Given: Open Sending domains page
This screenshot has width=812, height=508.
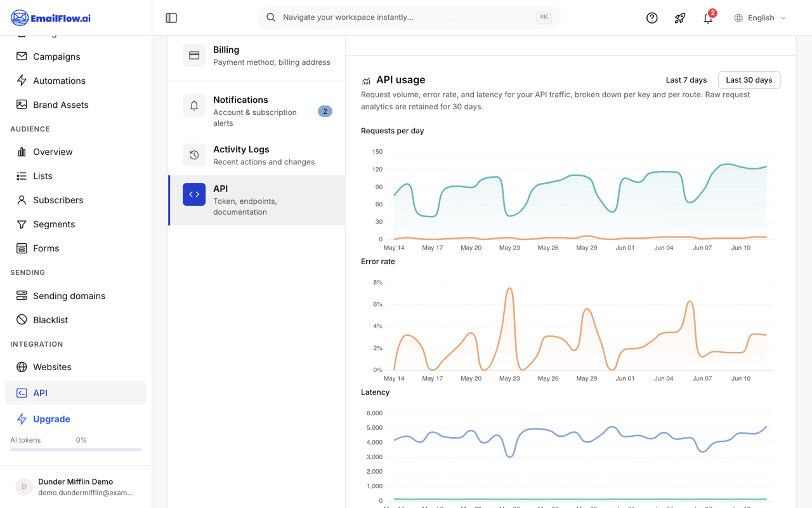Looking at the screenshot, I should click(75, 296).
